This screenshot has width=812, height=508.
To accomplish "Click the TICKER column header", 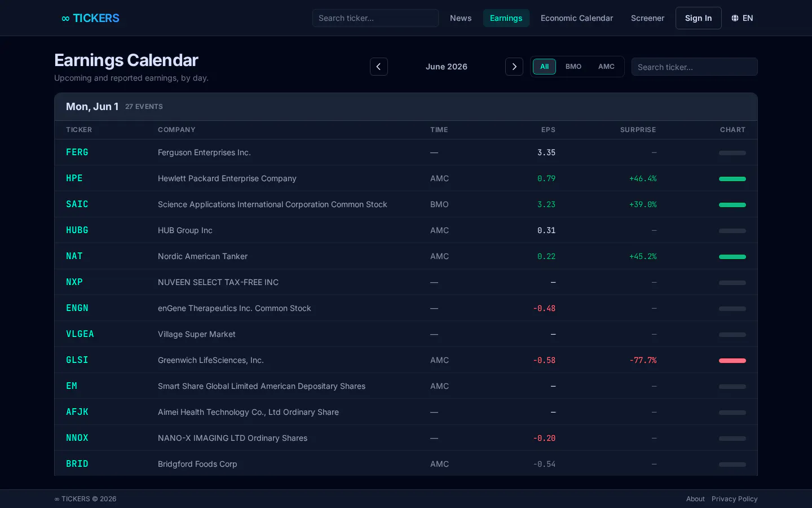I will click(79, 130).
